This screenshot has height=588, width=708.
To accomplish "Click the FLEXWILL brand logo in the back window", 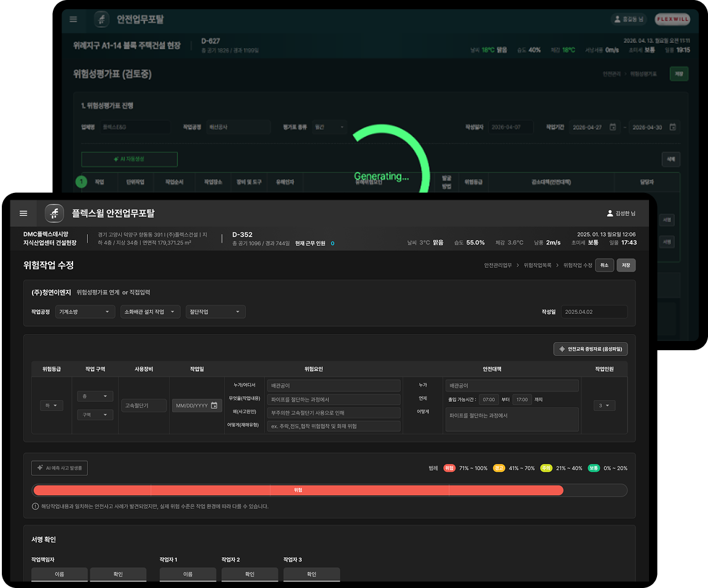I will [x=672, y=19].
